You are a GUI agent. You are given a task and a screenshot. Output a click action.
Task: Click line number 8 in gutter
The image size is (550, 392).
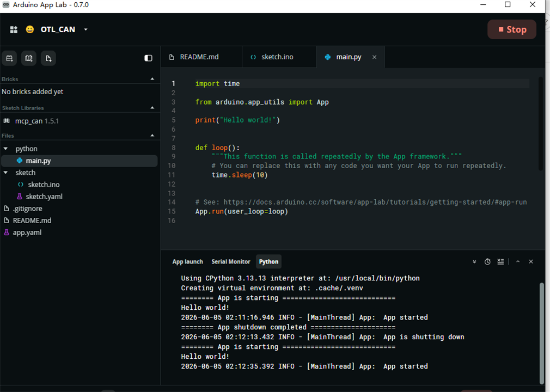pos(173,148)
